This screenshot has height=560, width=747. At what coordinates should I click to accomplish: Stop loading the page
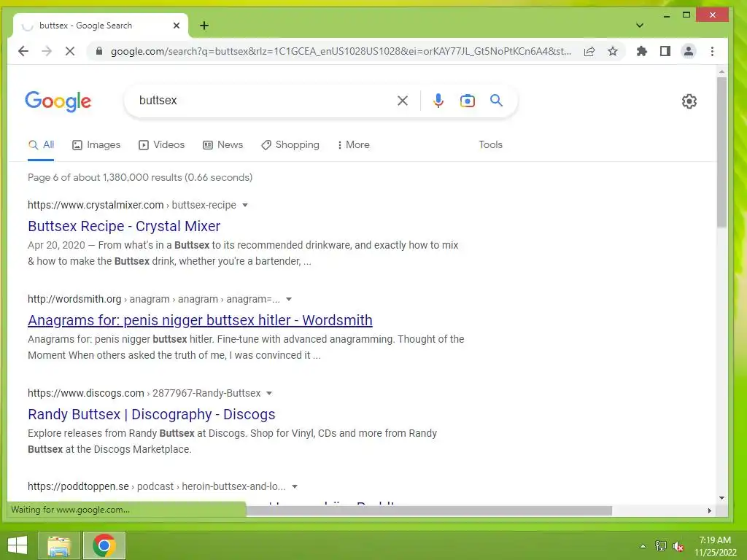point(69,51)
